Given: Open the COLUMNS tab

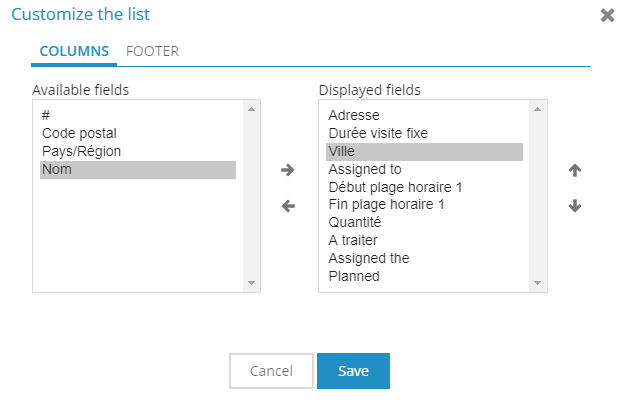Looking at the screenshot, I should (74, 51).
